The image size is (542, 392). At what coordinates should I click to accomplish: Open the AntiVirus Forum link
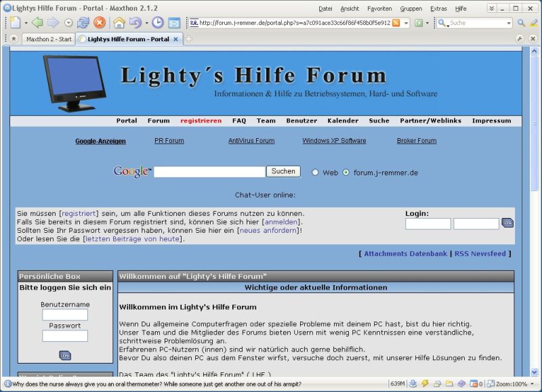[251, 141]
